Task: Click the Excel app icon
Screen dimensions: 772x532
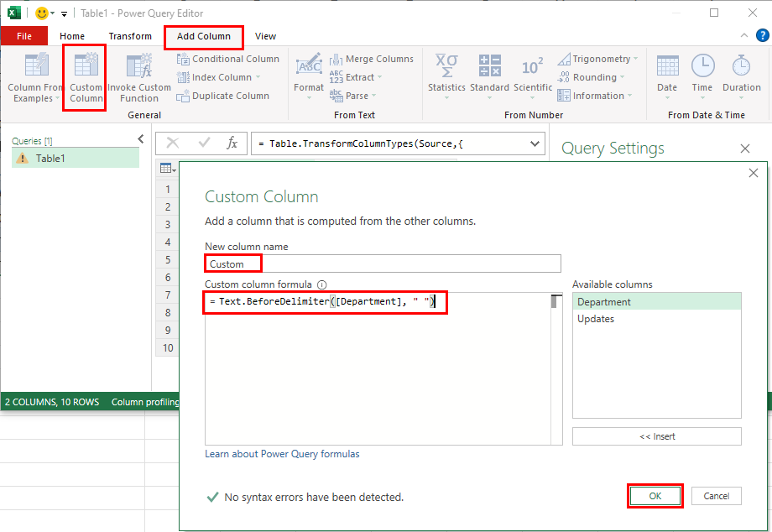Action: (x=13, y=13)
